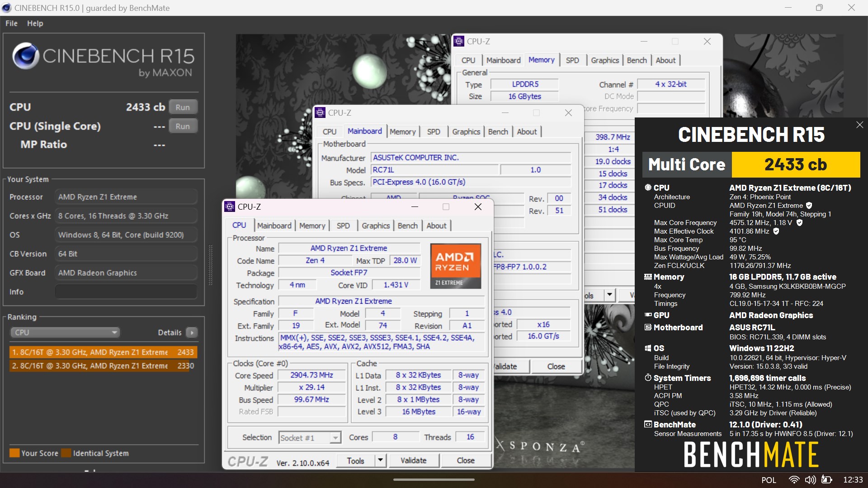Viewport: 868px width, 488px height.
Task: Click the orange Your Score legend swatch
Action: point(14,453)
